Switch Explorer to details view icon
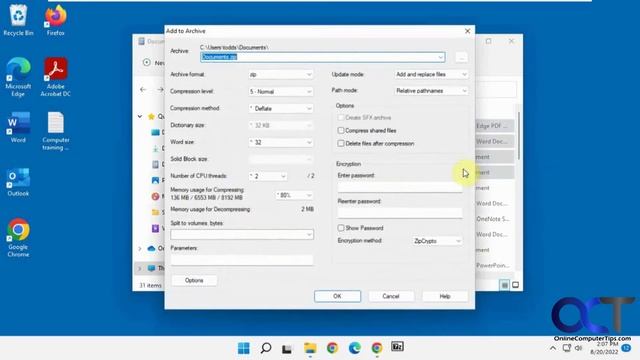The width and height of the screenshot is (640, 360). pos(504,285)
